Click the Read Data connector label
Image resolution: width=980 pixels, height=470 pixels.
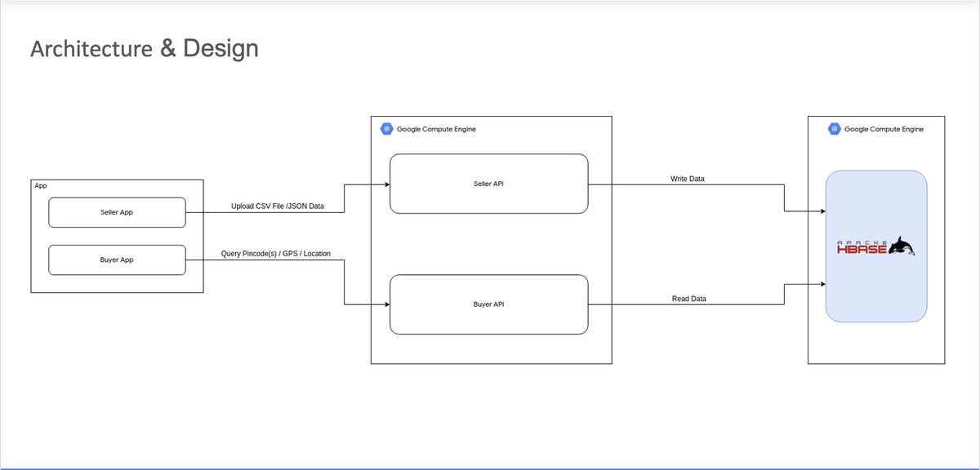pos(688,299)
